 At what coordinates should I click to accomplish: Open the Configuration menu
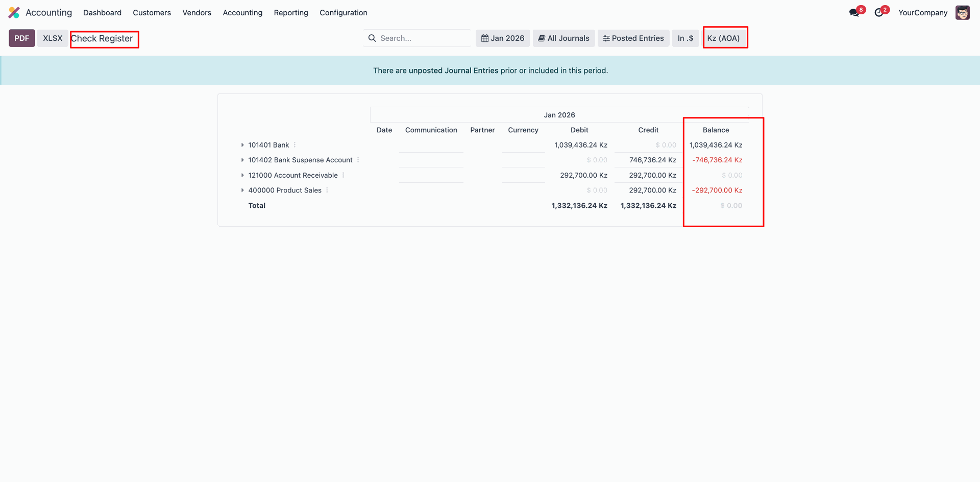343,13
